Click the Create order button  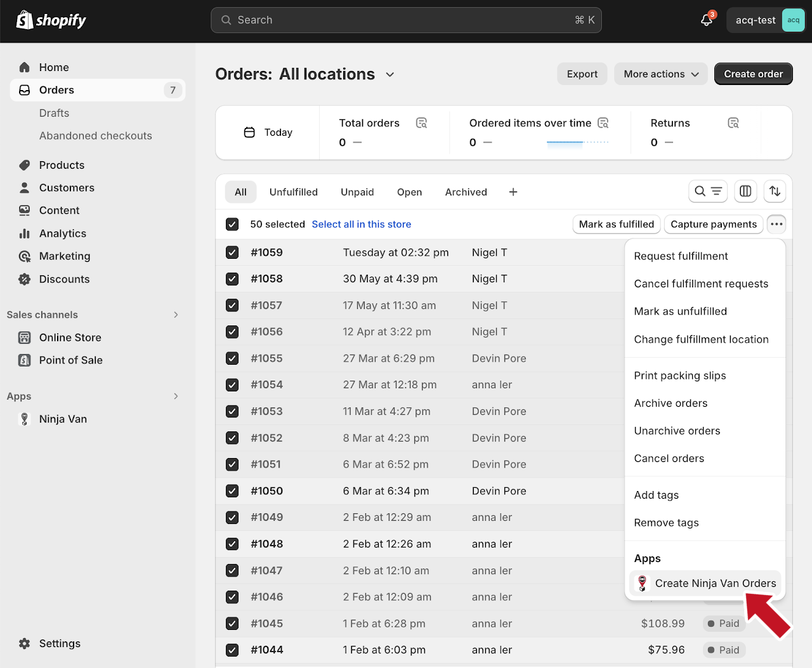(753, 74)
